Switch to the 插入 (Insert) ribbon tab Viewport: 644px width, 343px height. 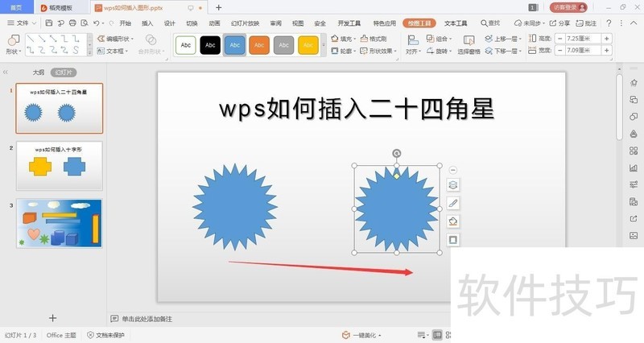point(147,23)
